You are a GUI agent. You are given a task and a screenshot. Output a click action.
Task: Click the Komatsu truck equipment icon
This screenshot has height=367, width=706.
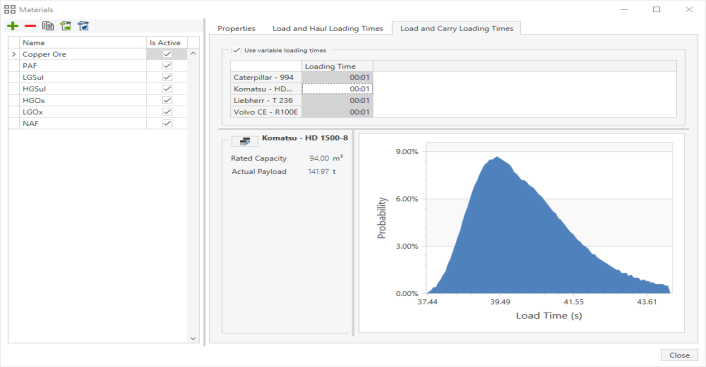tap(244, 141)
